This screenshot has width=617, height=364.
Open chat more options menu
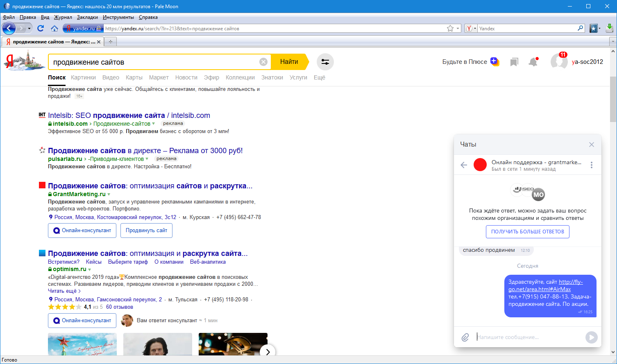pos(592,165)
